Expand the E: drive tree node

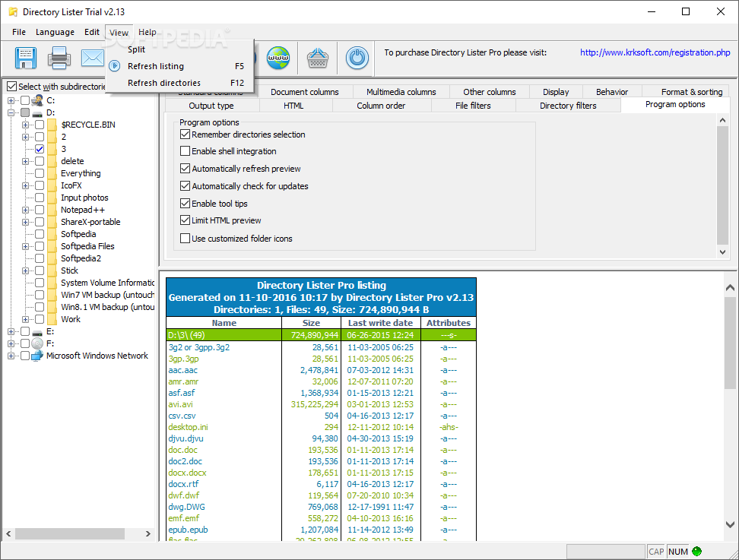11,331
